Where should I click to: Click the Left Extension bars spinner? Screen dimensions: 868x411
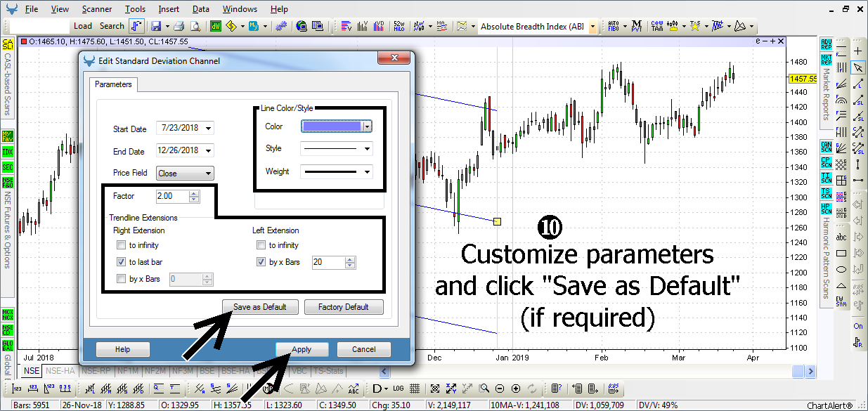point(349,263)
